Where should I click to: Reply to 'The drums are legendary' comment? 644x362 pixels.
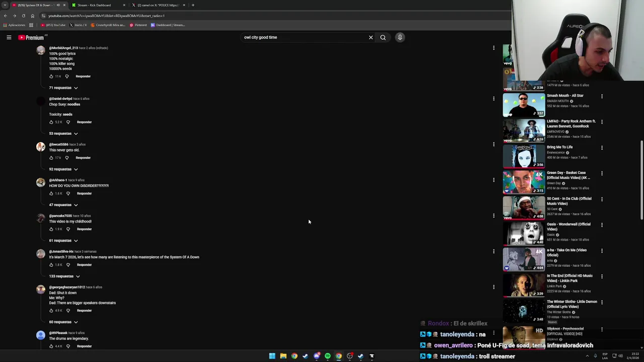pos(84,346)
